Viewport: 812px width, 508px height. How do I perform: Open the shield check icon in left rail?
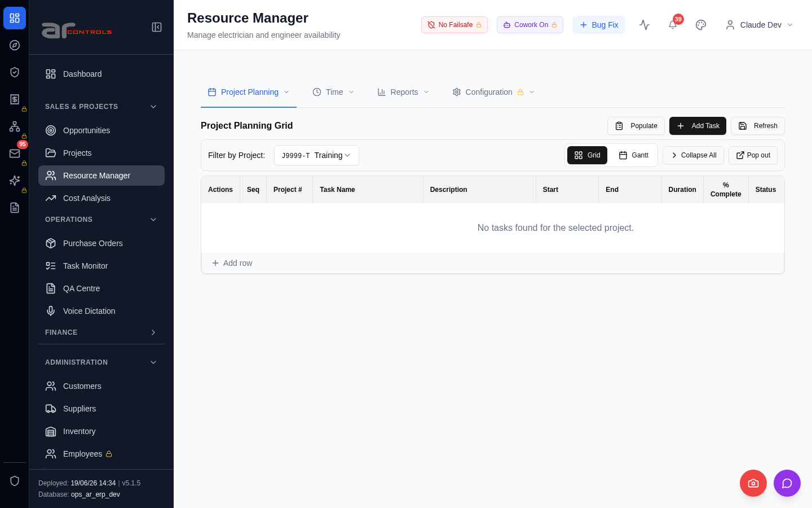tap(15, 72)
